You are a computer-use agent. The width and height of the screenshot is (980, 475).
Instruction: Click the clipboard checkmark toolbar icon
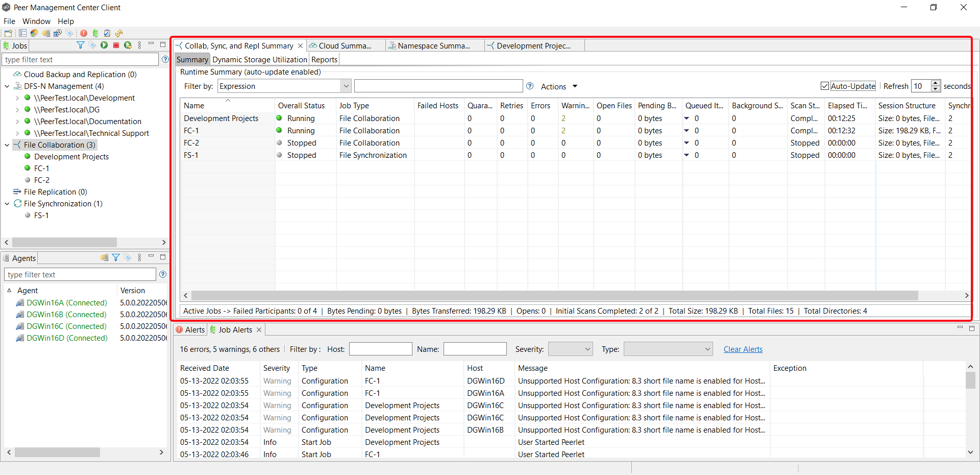pos(107,33)
